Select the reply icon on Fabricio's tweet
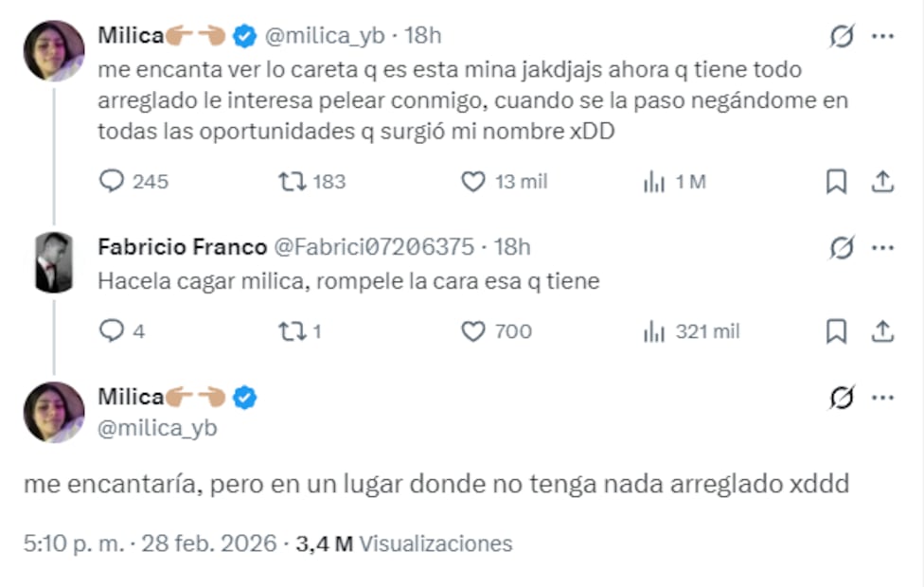The image size is (924, 587). click(x=112, y=330)
